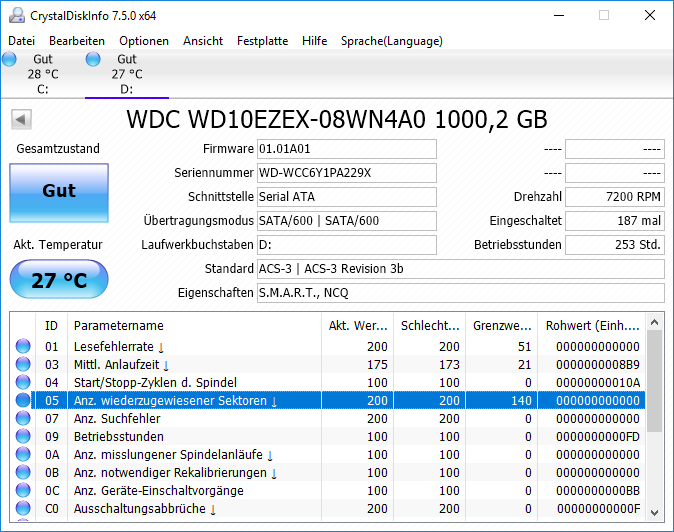
Task: Select the Anz. Suchfehler row
Action: click(x=328, y=419)
